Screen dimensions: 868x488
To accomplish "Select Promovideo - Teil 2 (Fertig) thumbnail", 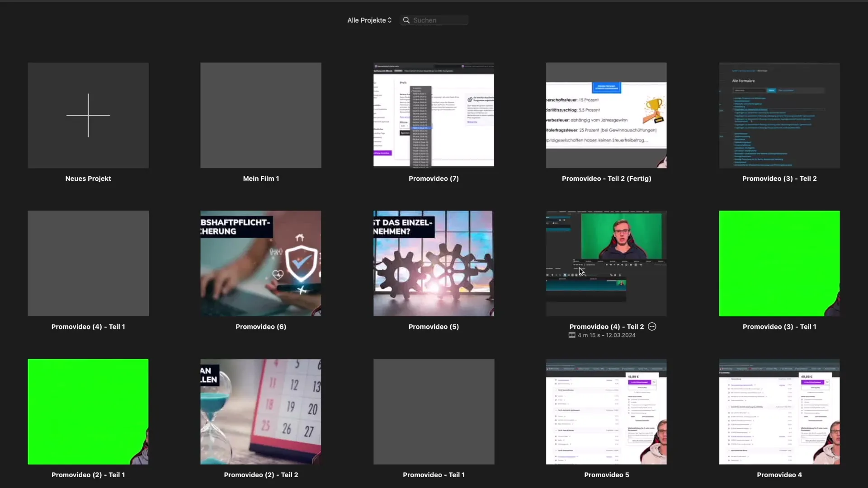I will [x=606, y=115].
